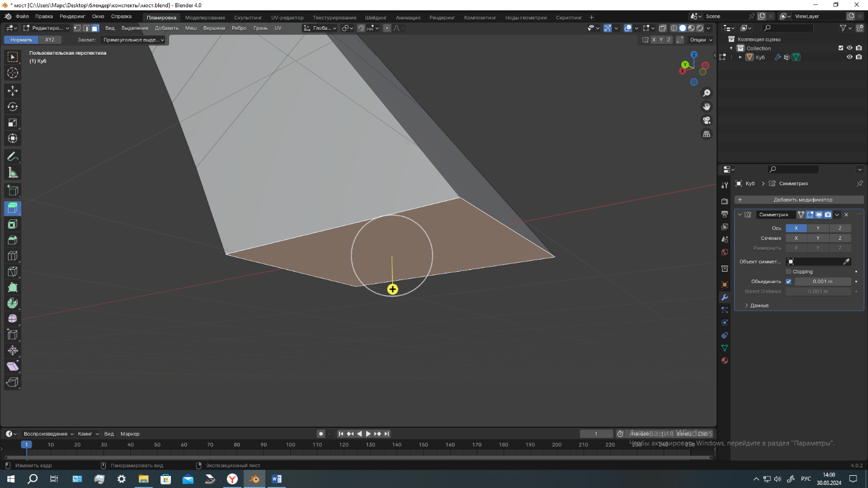Select the Annotate pencil tool

[12, 157]
